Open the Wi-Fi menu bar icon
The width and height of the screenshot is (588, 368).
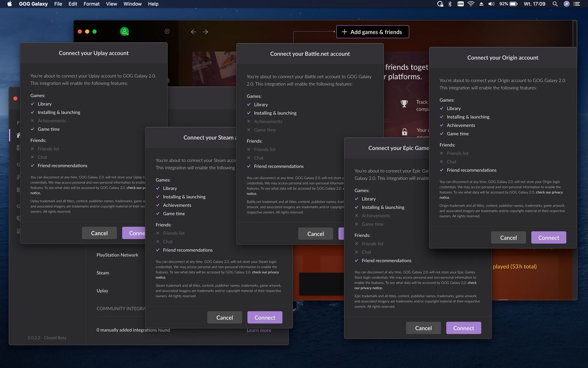(x=471, y=4)
